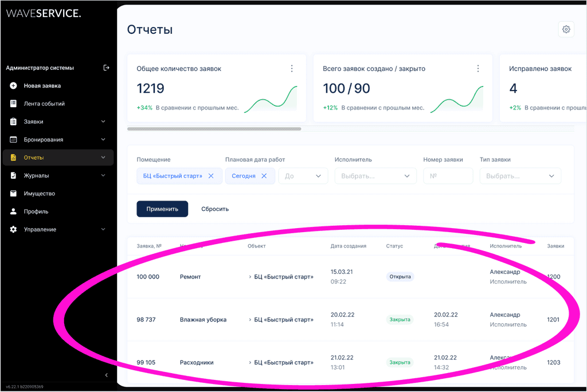Expand the Журналы menu item
This screenshot has width=587, height=392.
[103, 175]
